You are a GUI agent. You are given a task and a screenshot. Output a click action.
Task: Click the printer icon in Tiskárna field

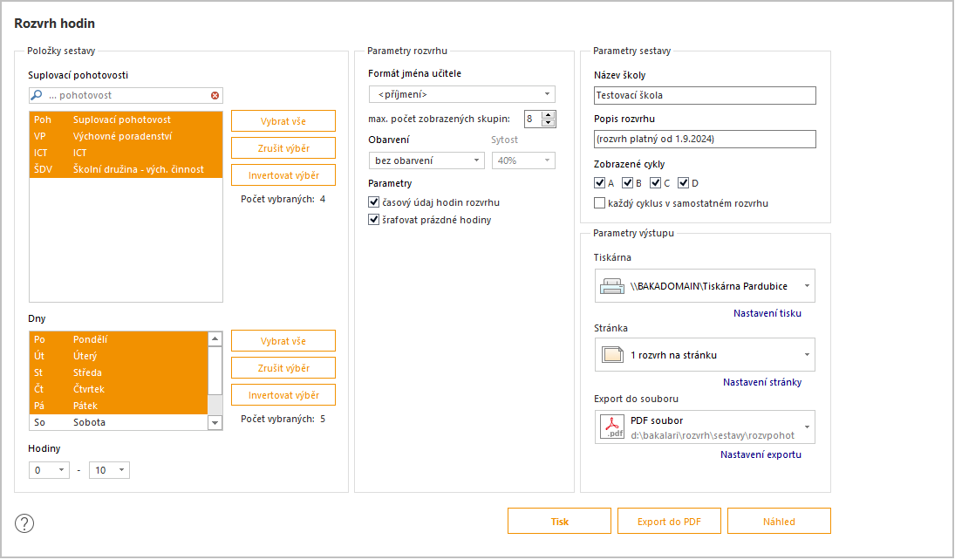[x=612, y=286]
